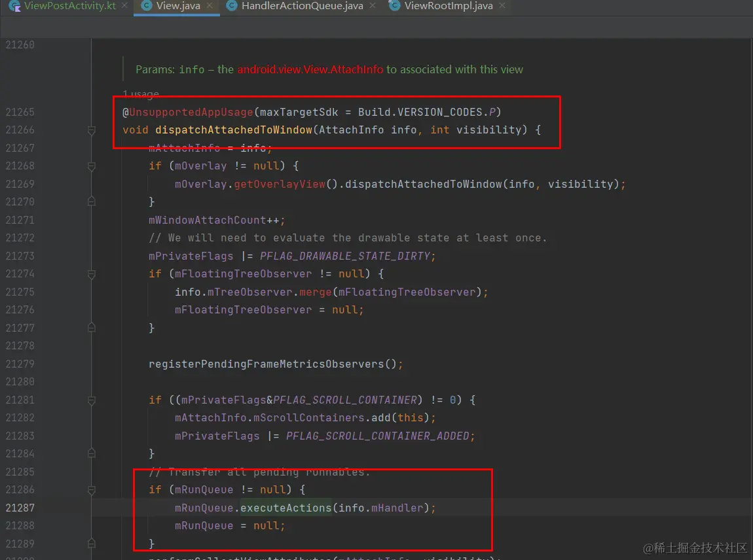
Task: Click the 'We will need to evaluate' comment
Action: tap(348, 238)
